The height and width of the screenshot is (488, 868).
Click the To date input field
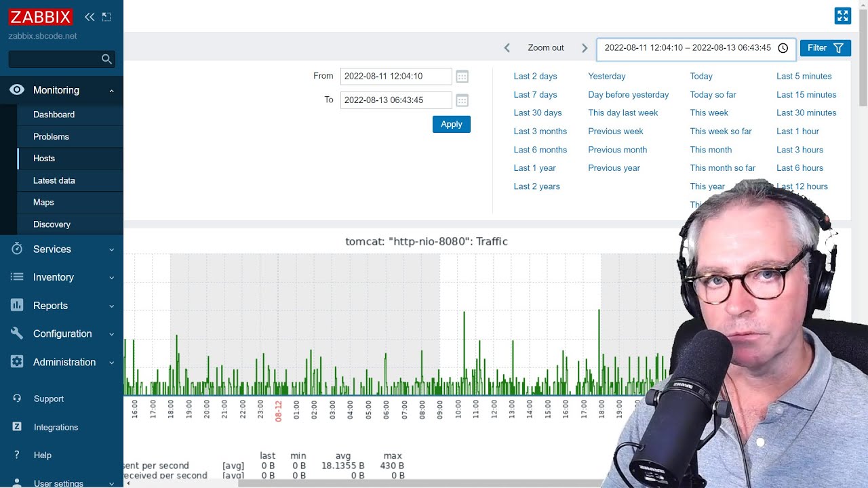396,100
